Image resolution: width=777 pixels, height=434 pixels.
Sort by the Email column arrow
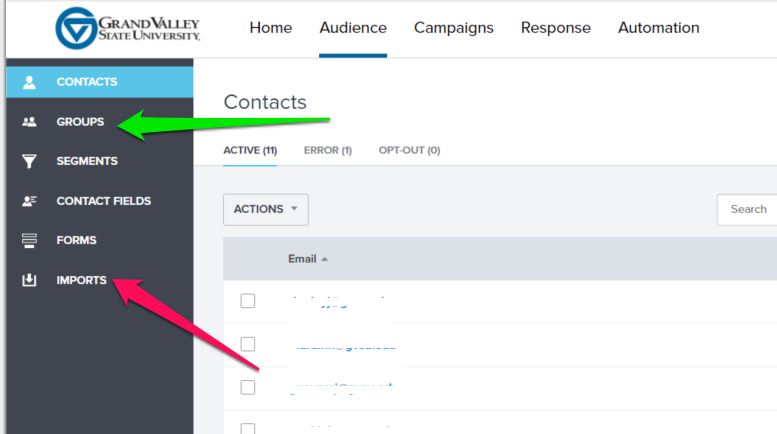[324, 259]
